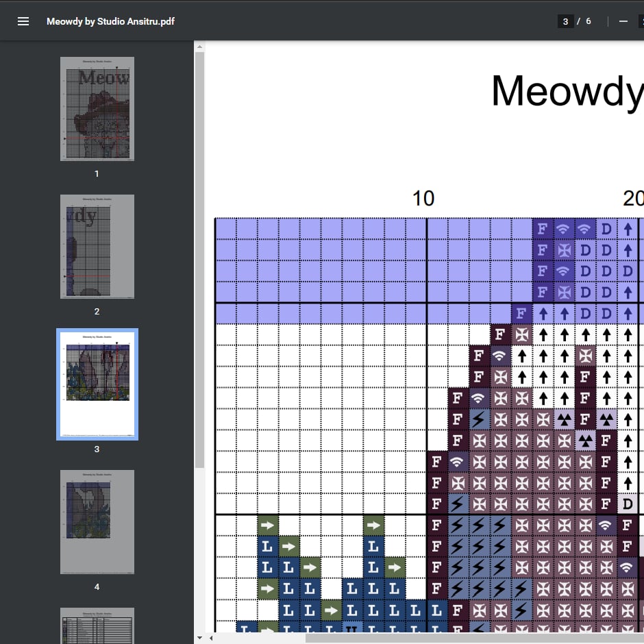This screenshot has height=644, width=644.
Task: Click the document title Meowdy by Studio Ansitru.pdf
Action: [x=110, y=21]
